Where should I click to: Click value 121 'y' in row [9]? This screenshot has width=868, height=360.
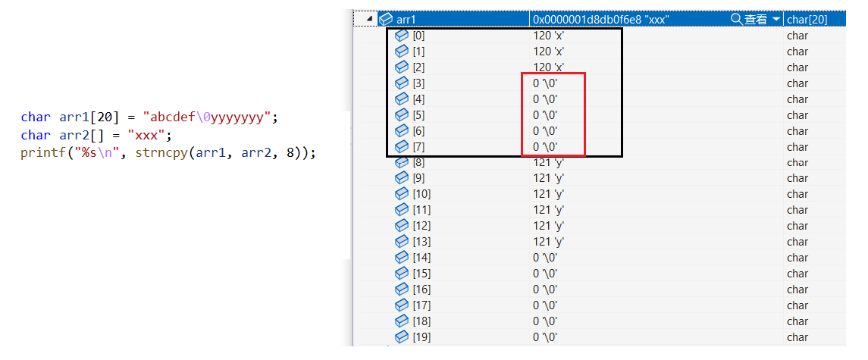pos(548,178)
